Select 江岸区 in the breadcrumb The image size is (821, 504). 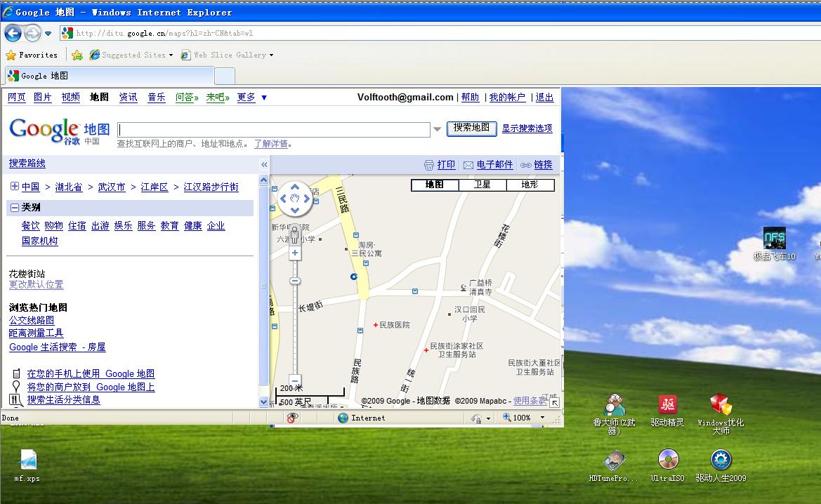click(x=155, y=187)
